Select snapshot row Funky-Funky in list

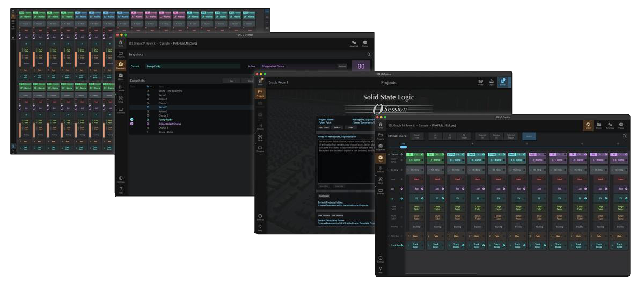click(x=192, y=119)
